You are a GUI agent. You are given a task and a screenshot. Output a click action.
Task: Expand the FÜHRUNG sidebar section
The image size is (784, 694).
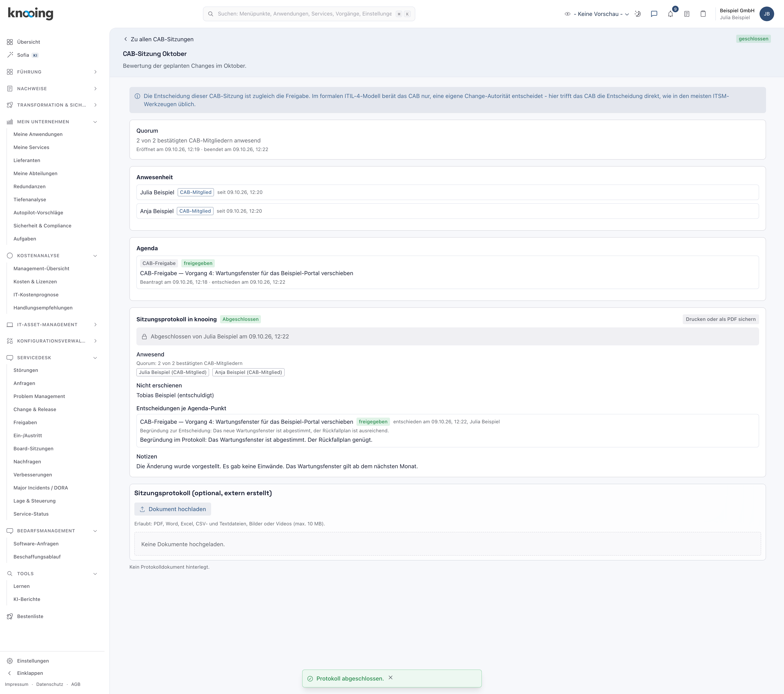click(52, 72)
